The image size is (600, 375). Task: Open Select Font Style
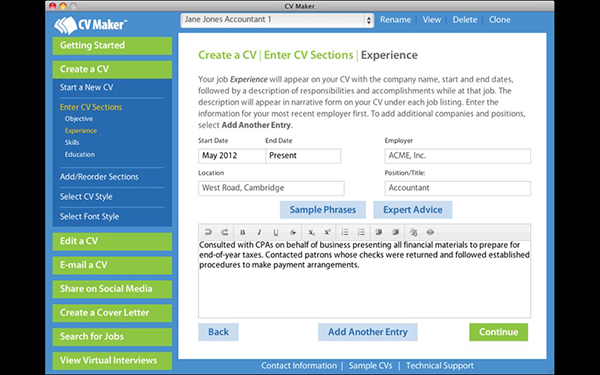(x=89, y=217)
